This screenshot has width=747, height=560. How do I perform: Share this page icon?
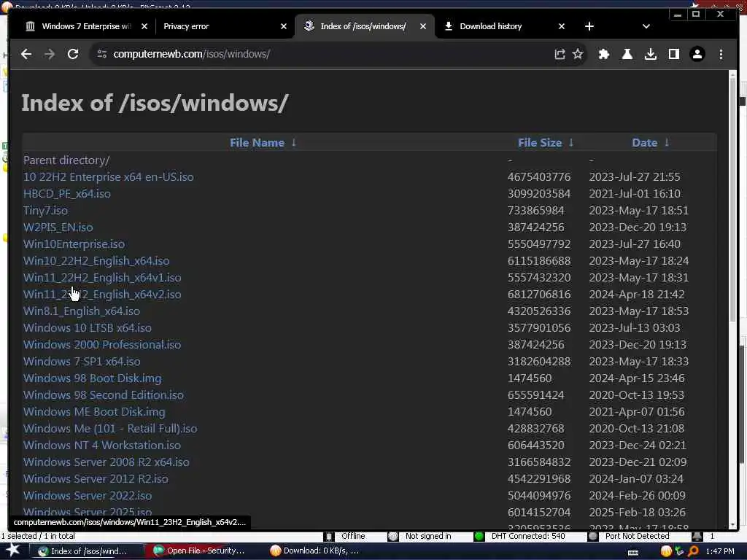560,54
